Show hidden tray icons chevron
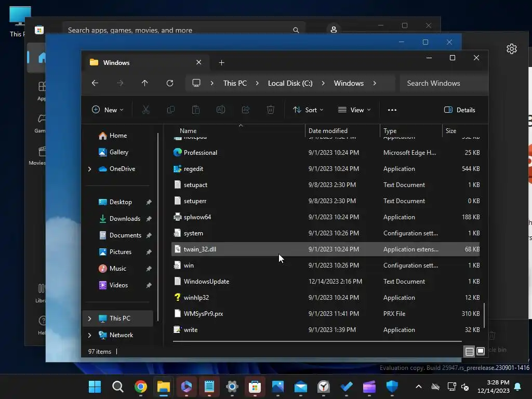The image size is (532, 399). click(419, 387)
